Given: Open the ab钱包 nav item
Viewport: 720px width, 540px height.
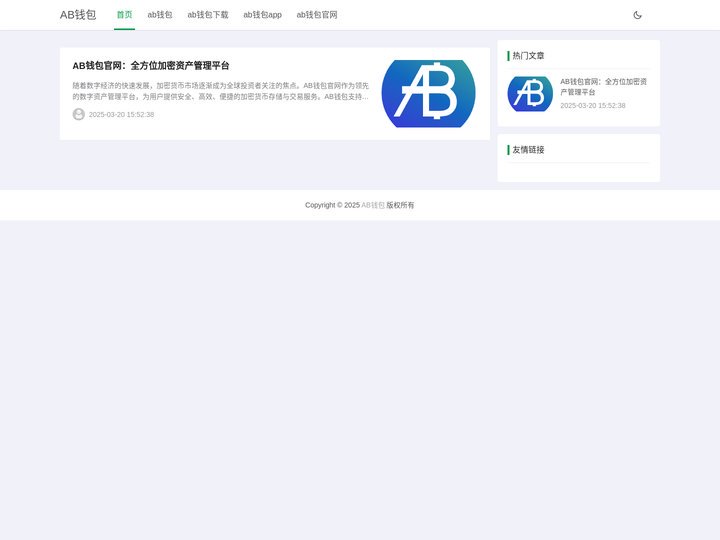Looking at the screenshot, I should pos(160,15).
